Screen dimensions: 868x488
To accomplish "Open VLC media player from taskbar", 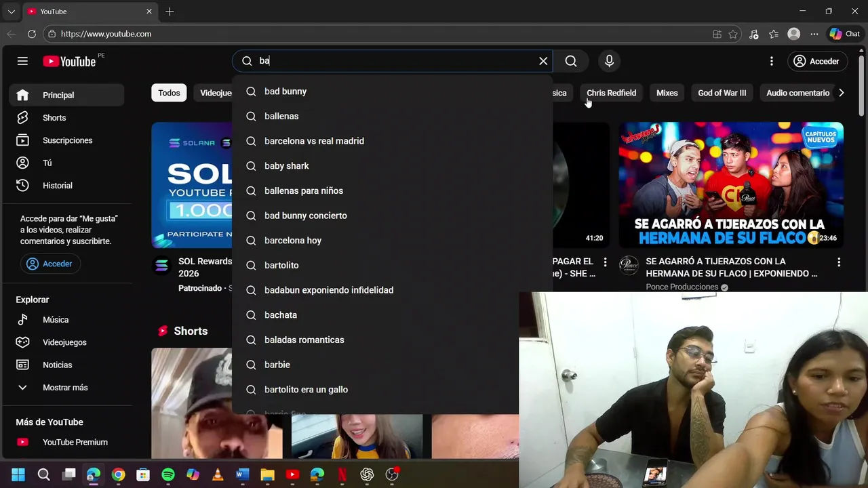I will click(218, 474).
